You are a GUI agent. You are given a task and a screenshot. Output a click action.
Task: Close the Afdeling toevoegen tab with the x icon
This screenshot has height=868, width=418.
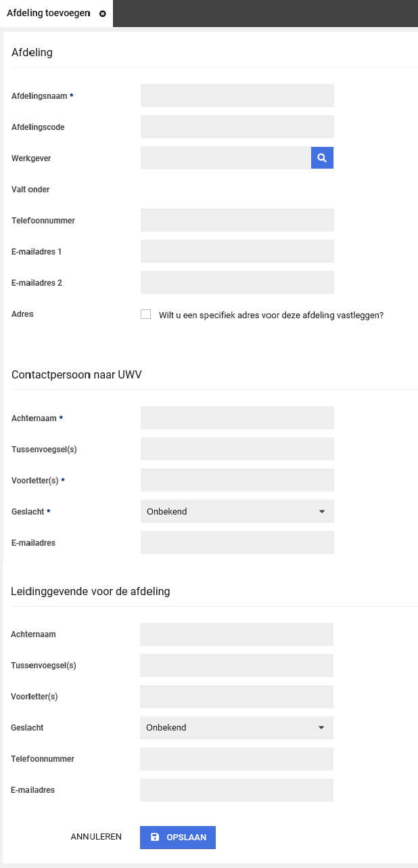tap(103, 14)
